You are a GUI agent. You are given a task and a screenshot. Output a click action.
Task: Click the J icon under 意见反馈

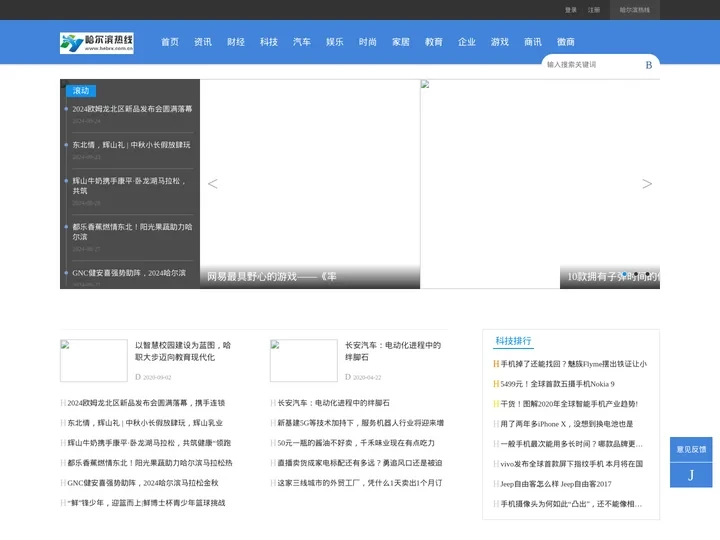[x=691, y=475]
